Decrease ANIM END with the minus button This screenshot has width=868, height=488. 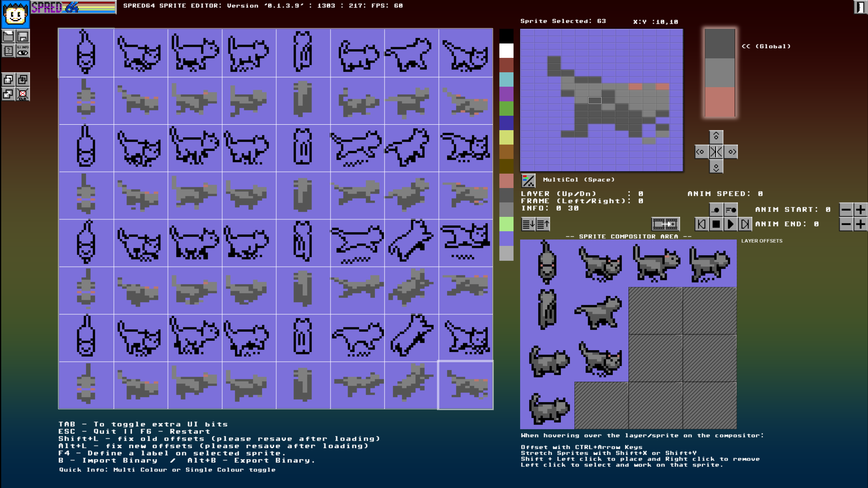click(x=846, y=224)
